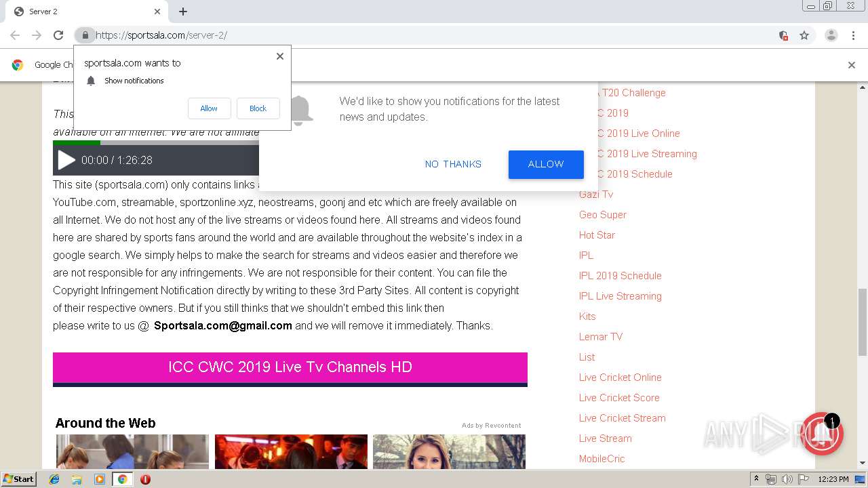Open the Live Cricket Online link

tap(620, 378)
